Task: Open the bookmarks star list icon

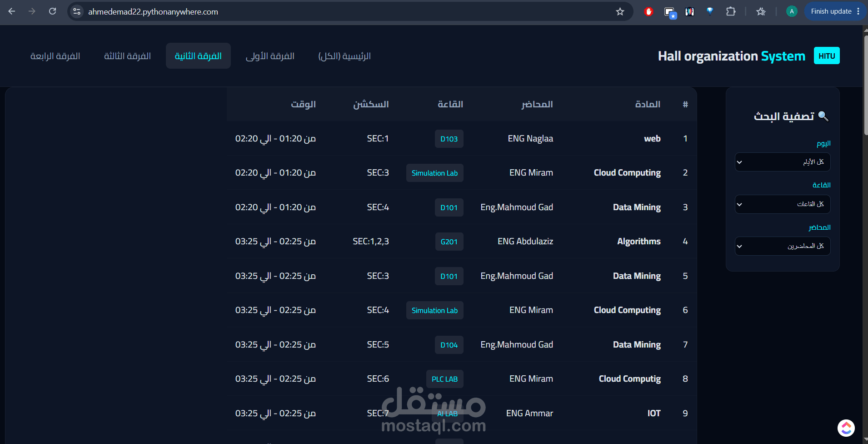Action: pyautogui.click(x=761, y=11)
